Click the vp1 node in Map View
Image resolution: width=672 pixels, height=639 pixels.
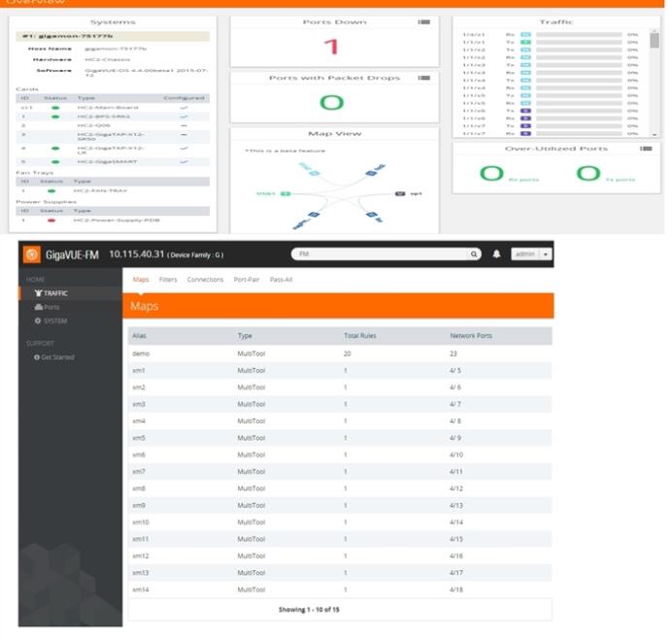(x=400, y=194)
